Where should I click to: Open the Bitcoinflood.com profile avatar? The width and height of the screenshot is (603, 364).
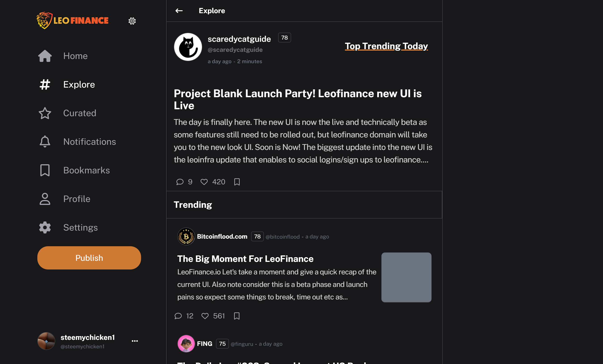coord(186,237)
